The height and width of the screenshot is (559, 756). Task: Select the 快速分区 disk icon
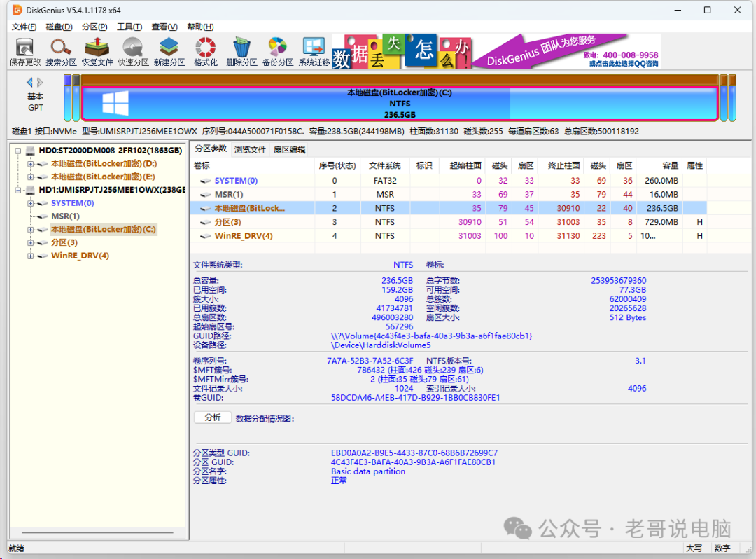coord(133,52)
